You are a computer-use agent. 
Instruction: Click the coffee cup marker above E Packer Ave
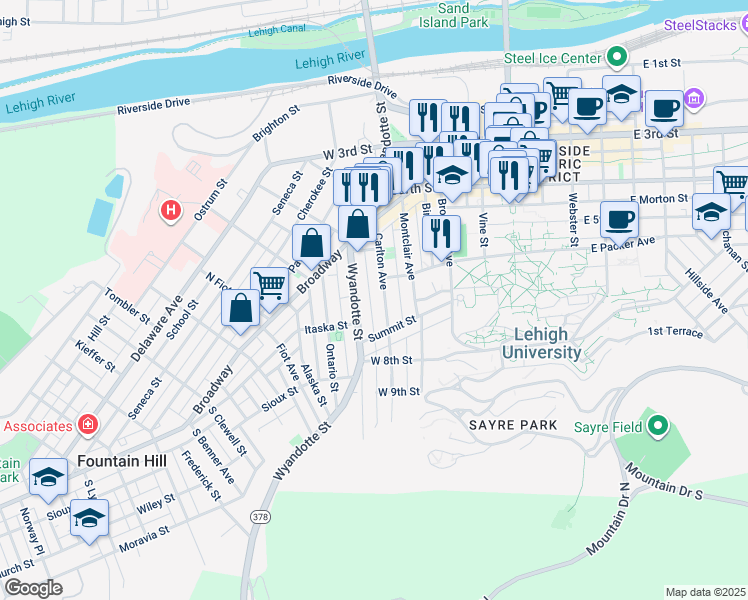(619, 222)
